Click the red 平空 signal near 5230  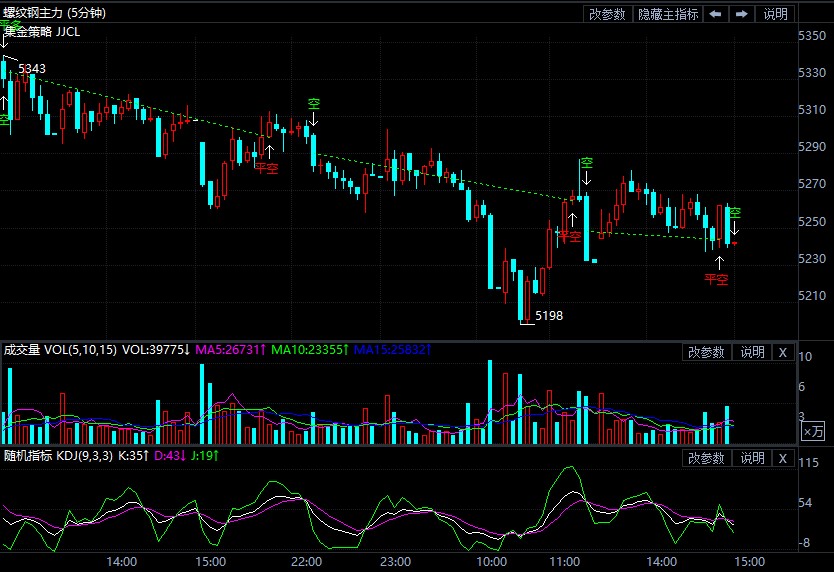point(716,279)
